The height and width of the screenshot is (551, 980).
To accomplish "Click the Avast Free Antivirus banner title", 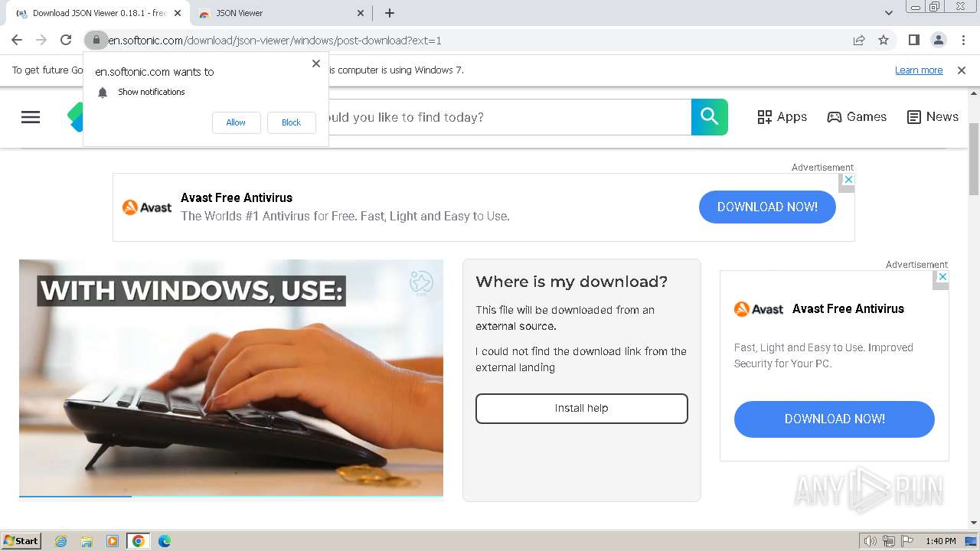I will point(237,197).
